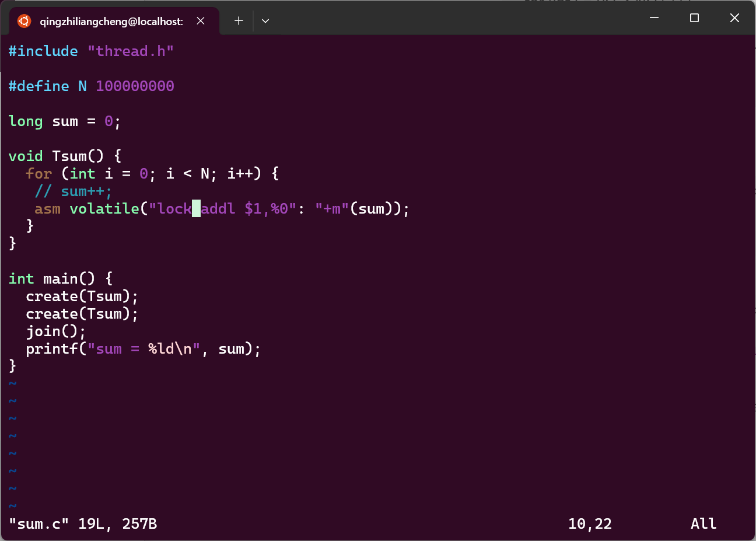Click the Tsum function name in its definition
Screen dimensions: 756x541
tap(69, 156)
